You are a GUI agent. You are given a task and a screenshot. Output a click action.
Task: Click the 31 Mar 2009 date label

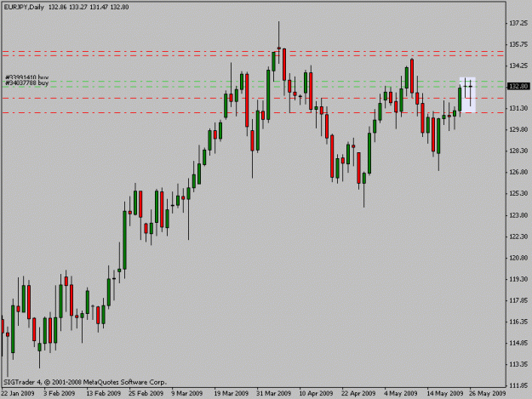coord(274,393)
